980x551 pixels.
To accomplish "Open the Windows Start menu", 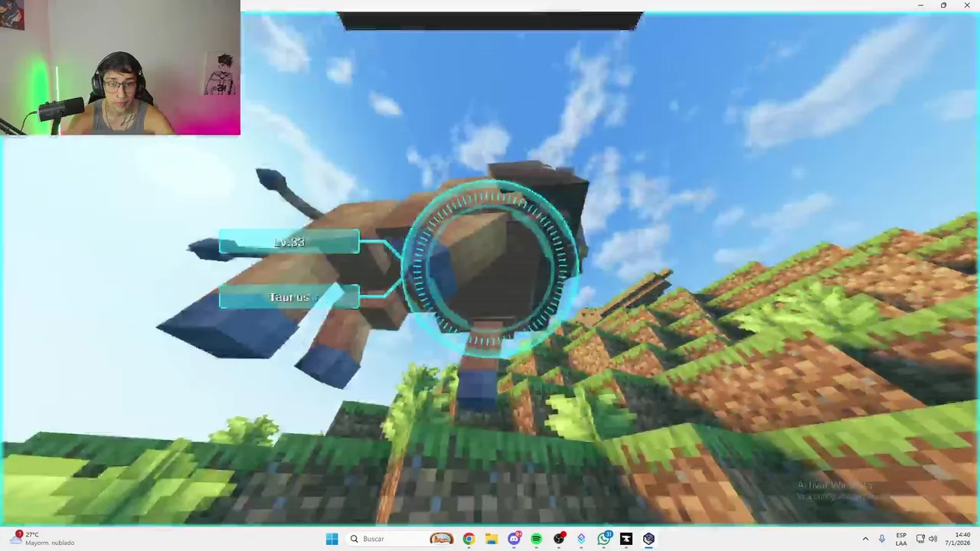I will 332,539.
